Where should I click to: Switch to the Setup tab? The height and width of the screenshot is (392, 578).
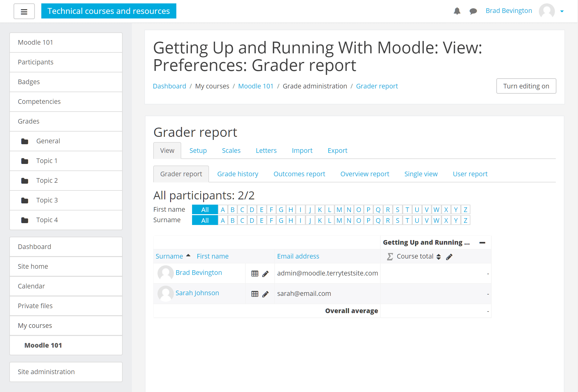coord(198,150)
